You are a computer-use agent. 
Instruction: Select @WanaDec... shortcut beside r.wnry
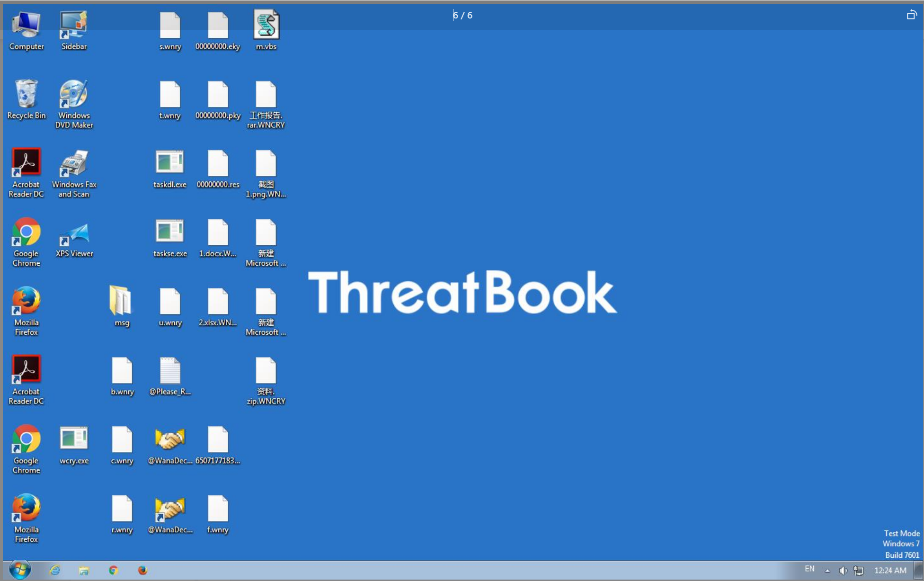pyautogui.click(x=170, y=514)
